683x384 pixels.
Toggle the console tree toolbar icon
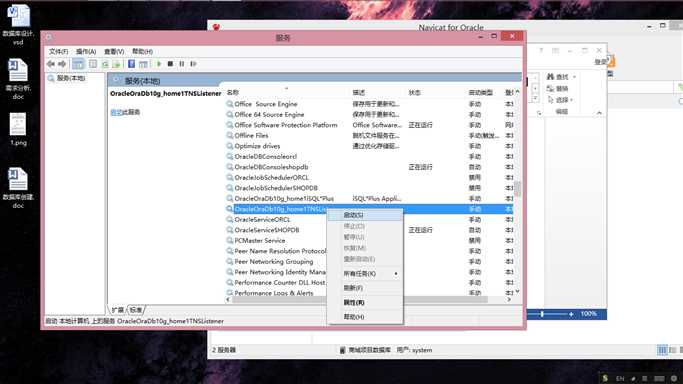click(78, 64)
